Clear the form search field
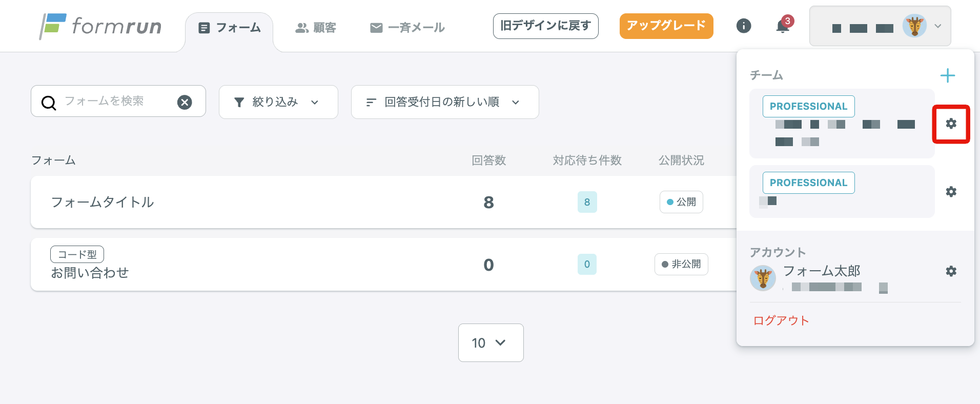Viewport: 980px width, 404px height. pyautogui.click(x=185, y=102)
